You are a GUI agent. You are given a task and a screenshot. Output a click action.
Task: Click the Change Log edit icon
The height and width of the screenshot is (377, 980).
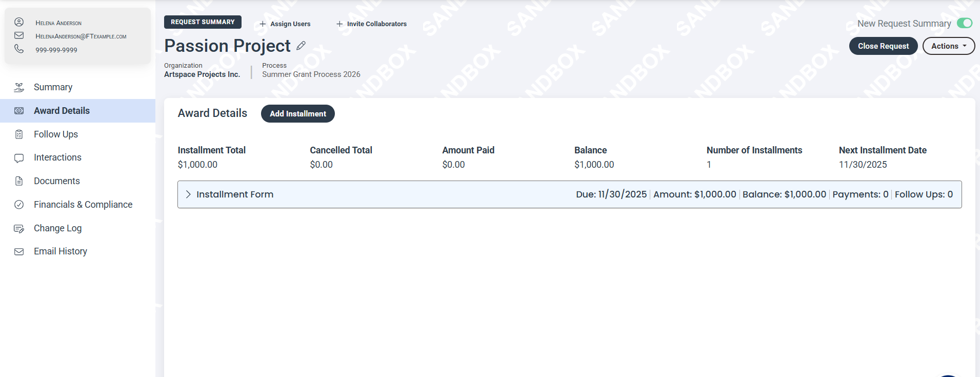[x=19, y=228]
